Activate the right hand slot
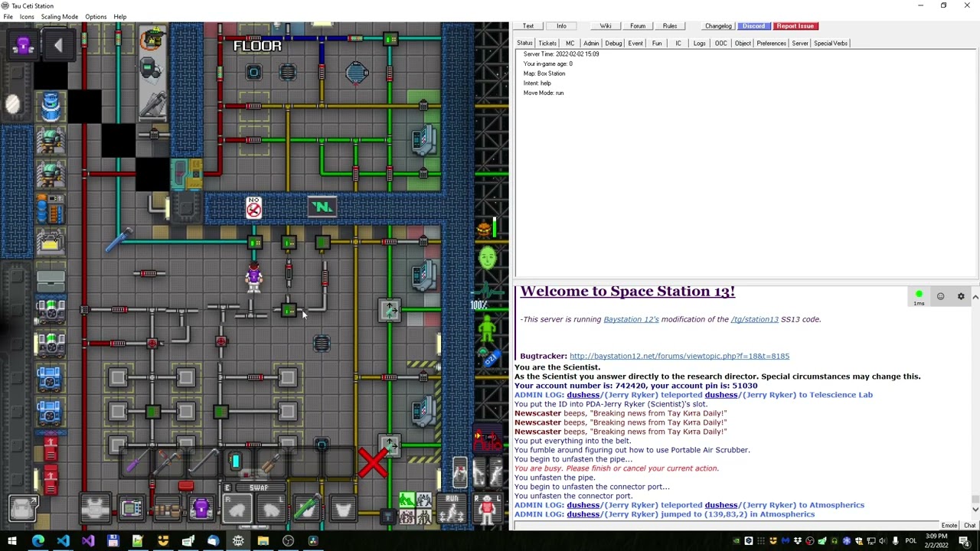 [237, 508]
